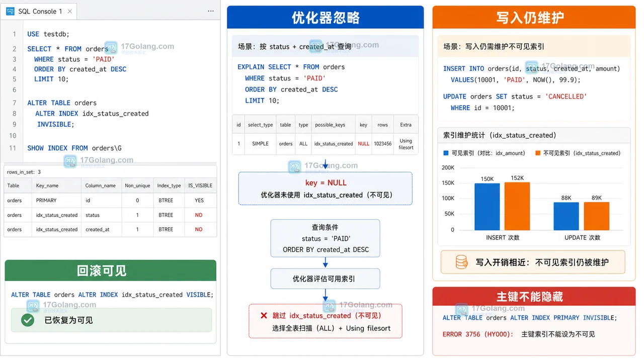Click 'SHOW INDEX FROM orders\G' line
Viewport: 644px width, 362px height.
[x=74, y=148]
